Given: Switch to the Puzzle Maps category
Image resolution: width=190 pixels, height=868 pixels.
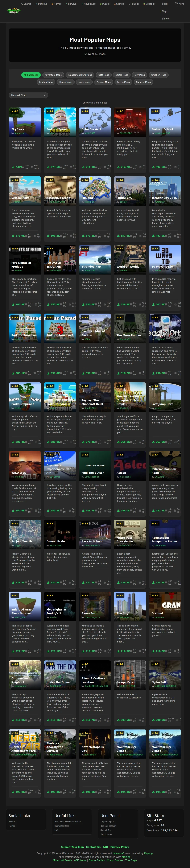Looking at the screenshot, I should (x=123, y=82).
